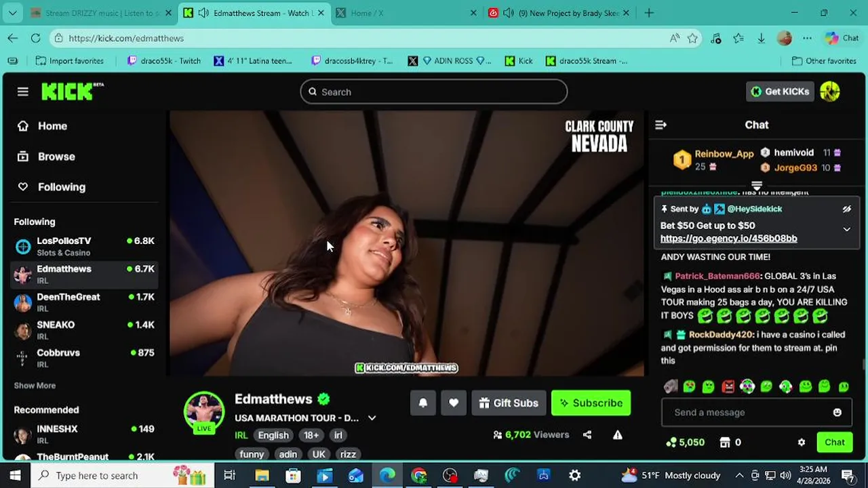Select the 18+ tag
The width and height of the screenshot is (868, 488).
(x=311, y=435)
